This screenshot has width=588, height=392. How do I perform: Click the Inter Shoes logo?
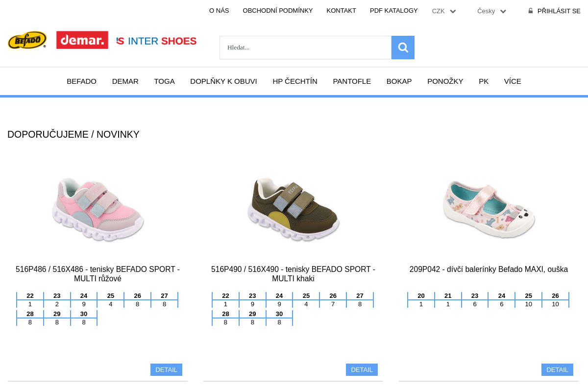coord(156,41)
